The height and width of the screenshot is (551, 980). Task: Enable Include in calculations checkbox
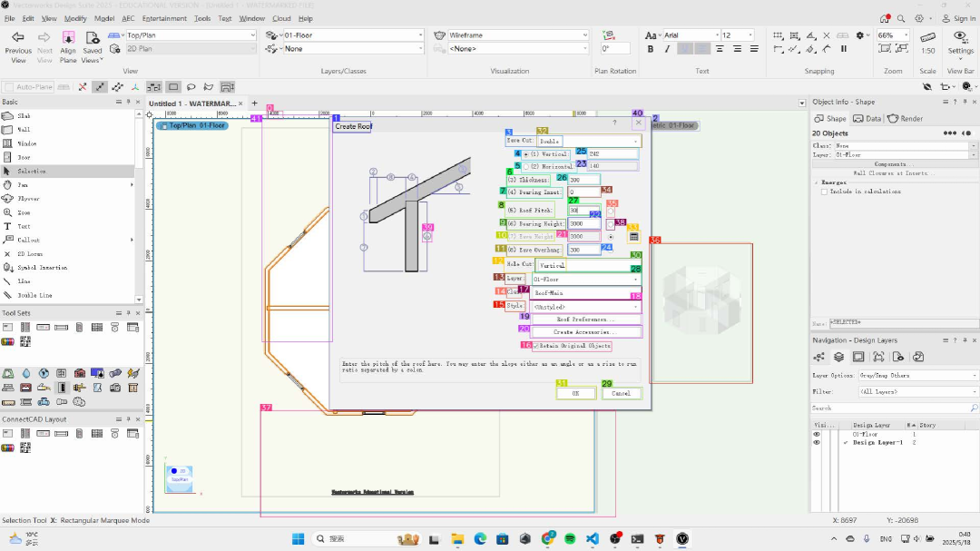click(x=824, y=192)
